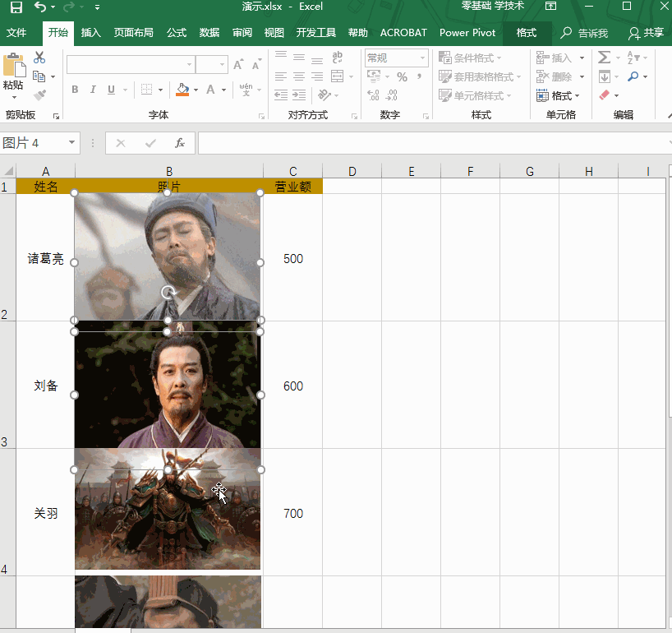Image resolution: width=672 pixels, height=633 pixels.
Task: Open Find and Select magnifier
Action: [x=633, y=76]
